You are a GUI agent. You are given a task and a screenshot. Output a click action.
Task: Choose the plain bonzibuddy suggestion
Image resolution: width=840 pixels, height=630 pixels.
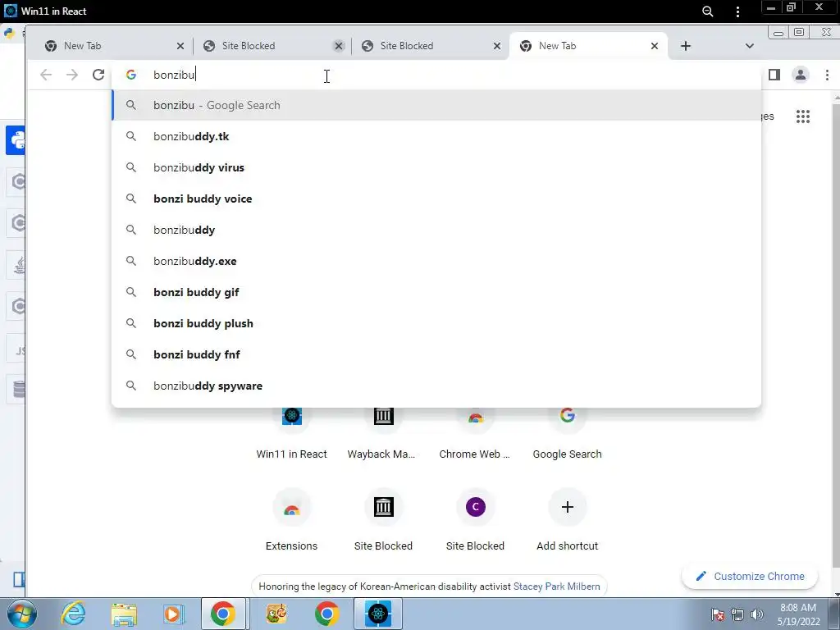(436, 230)
